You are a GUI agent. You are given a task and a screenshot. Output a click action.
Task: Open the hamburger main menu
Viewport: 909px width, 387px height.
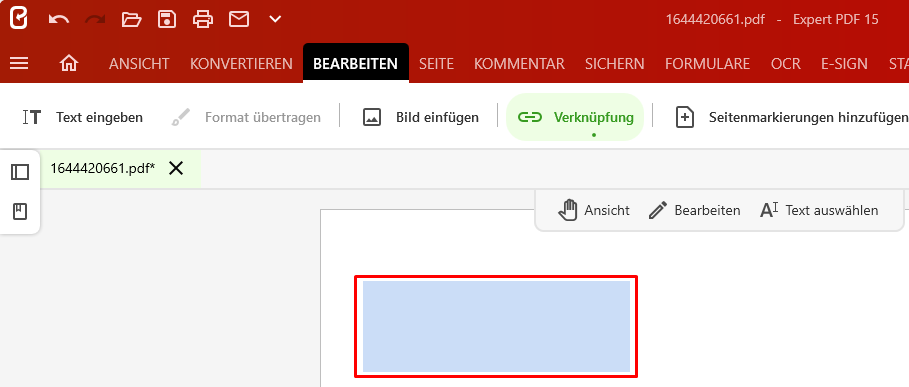(19, 63)
